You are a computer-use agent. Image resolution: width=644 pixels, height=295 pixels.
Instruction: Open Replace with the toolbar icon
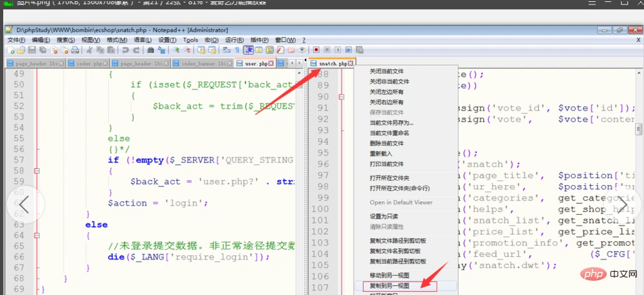162,50
